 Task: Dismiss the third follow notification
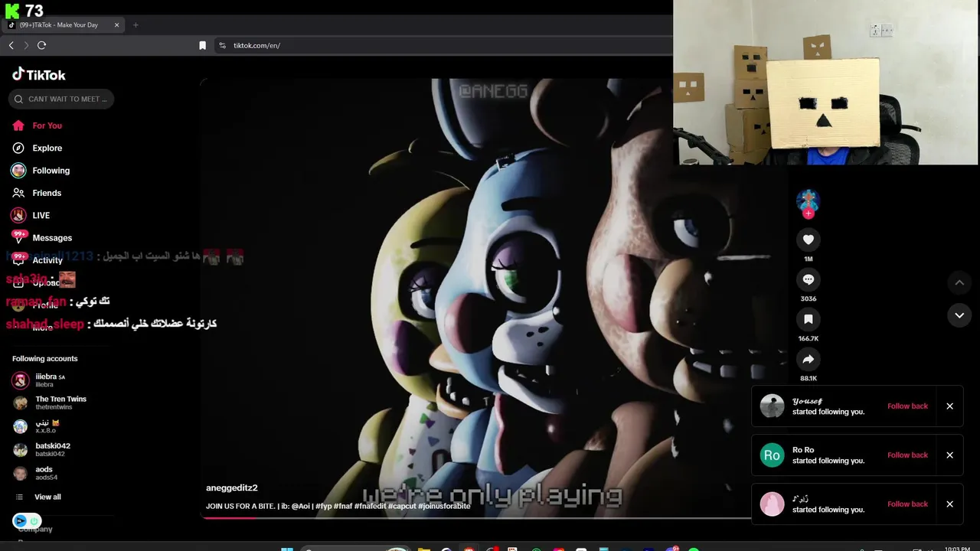(x=949, y=504)
